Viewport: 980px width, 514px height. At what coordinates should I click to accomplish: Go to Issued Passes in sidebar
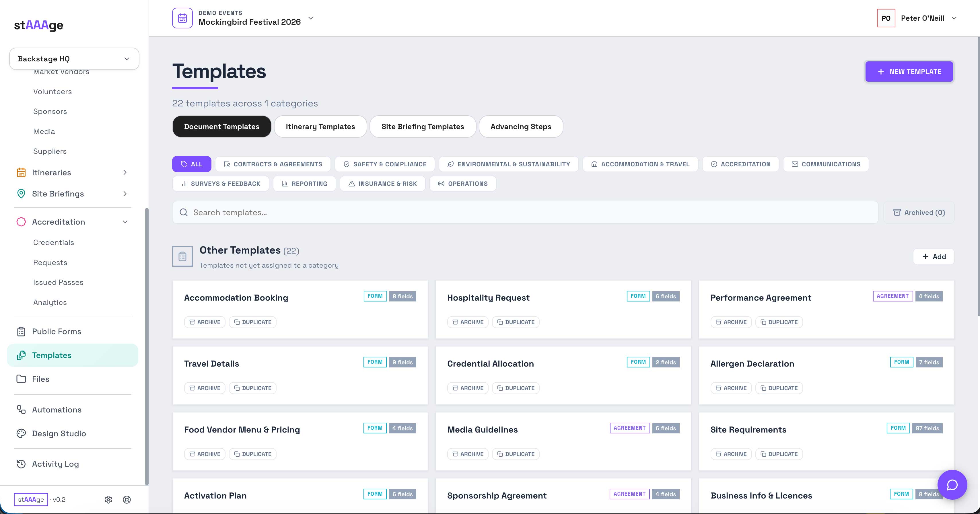coord(58,282)
